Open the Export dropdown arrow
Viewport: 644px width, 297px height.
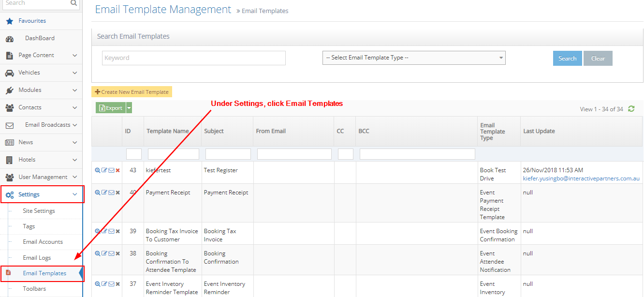click(x=129, y=108)
